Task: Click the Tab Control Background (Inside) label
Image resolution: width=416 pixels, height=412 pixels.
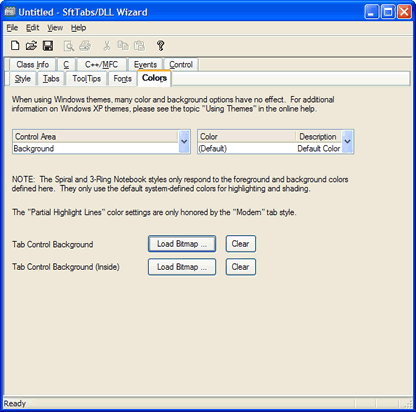Action: 66,267
